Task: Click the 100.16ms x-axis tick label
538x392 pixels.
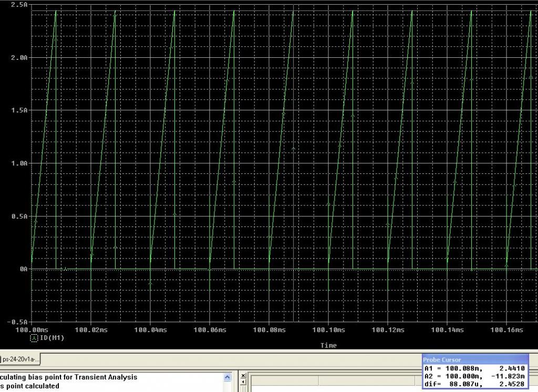Action: pos(506,330)
